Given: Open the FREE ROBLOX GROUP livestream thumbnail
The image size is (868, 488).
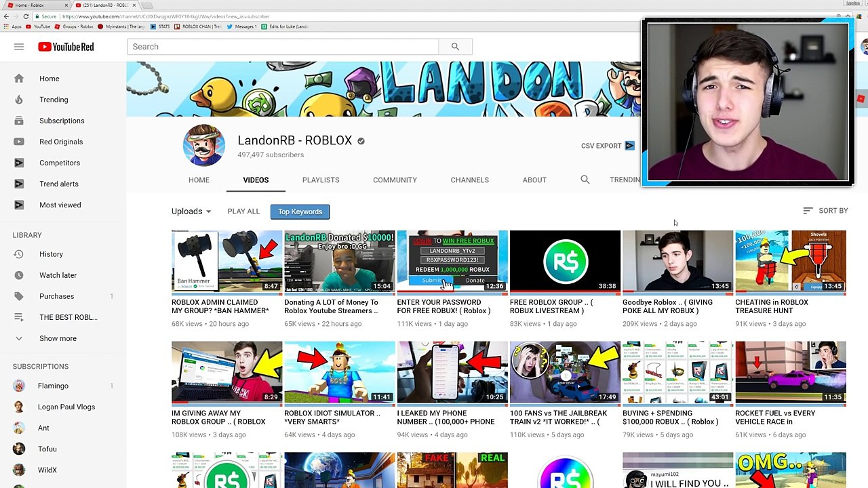Looking at the screenshot, I should [x=565, y=261].
